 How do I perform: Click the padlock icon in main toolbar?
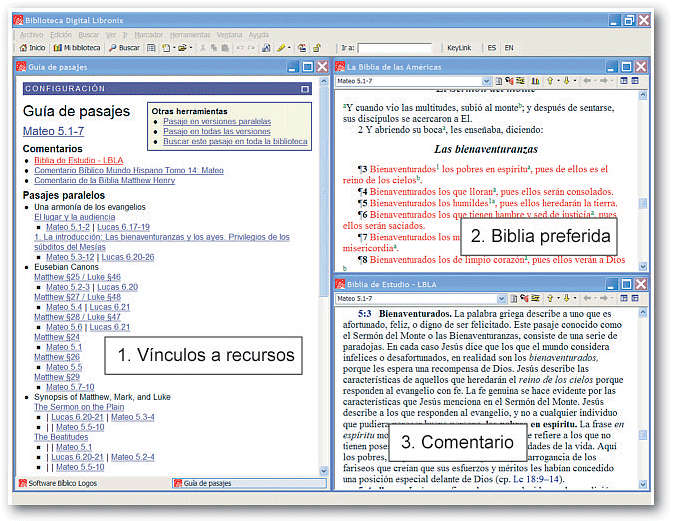tap(317, 48)
